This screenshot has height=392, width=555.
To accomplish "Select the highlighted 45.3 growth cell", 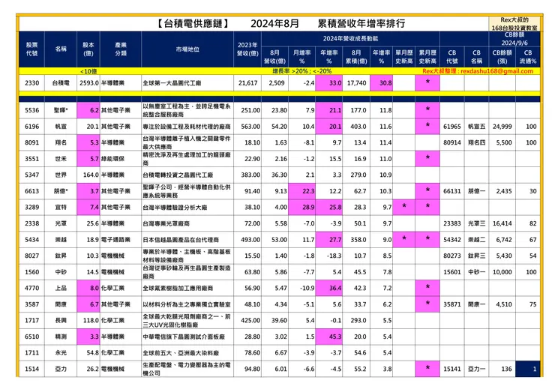I will (x=328, y=337).
